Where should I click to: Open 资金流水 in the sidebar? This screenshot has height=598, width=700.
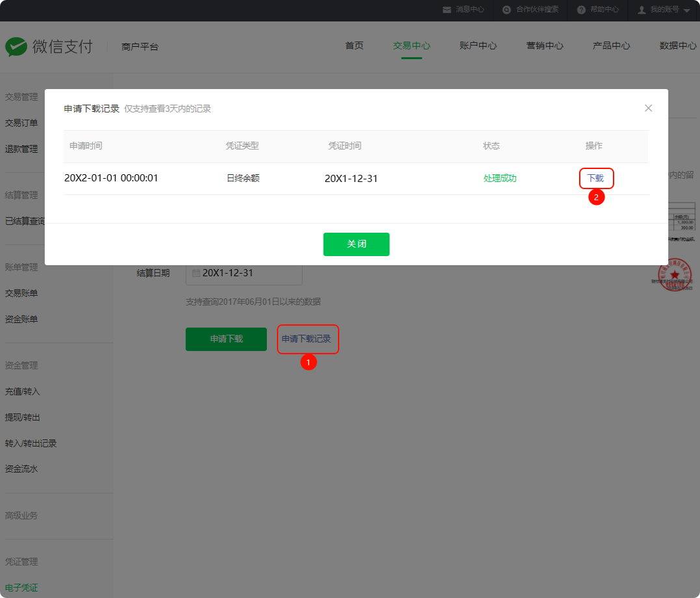(x=21, y=469)
